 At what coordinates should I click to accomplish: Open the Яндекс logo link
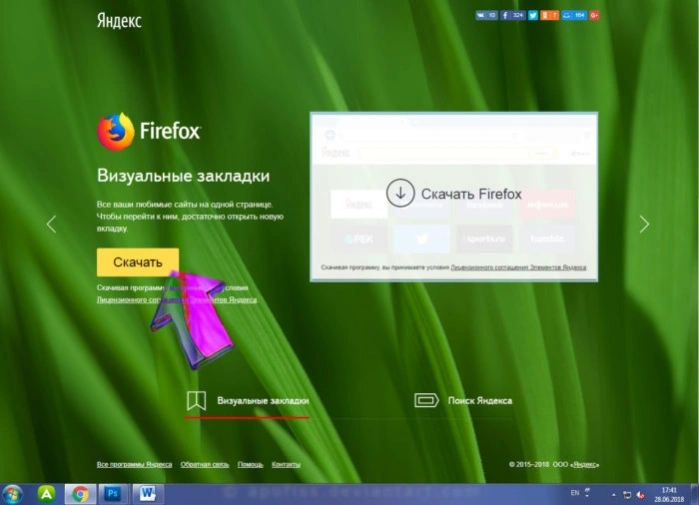click(119, 21)
